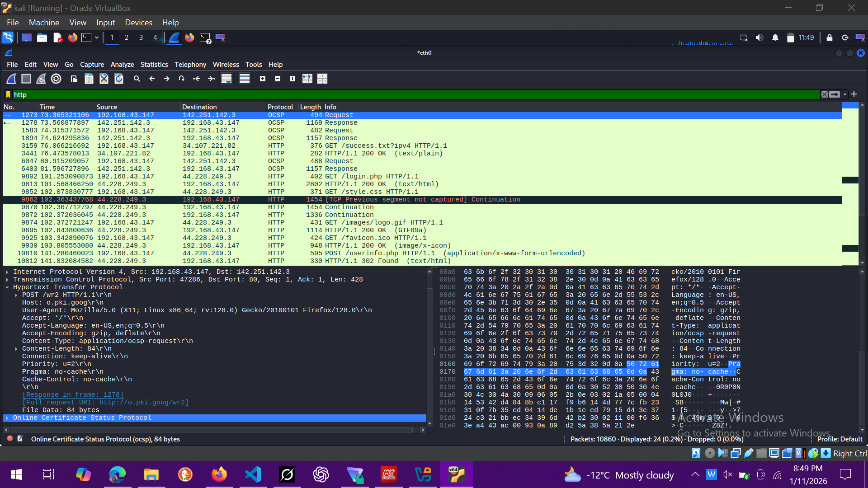Open a capture file icon
This screenshot has height=488, width=868.
pyautogui.click(x=74, y=79)
